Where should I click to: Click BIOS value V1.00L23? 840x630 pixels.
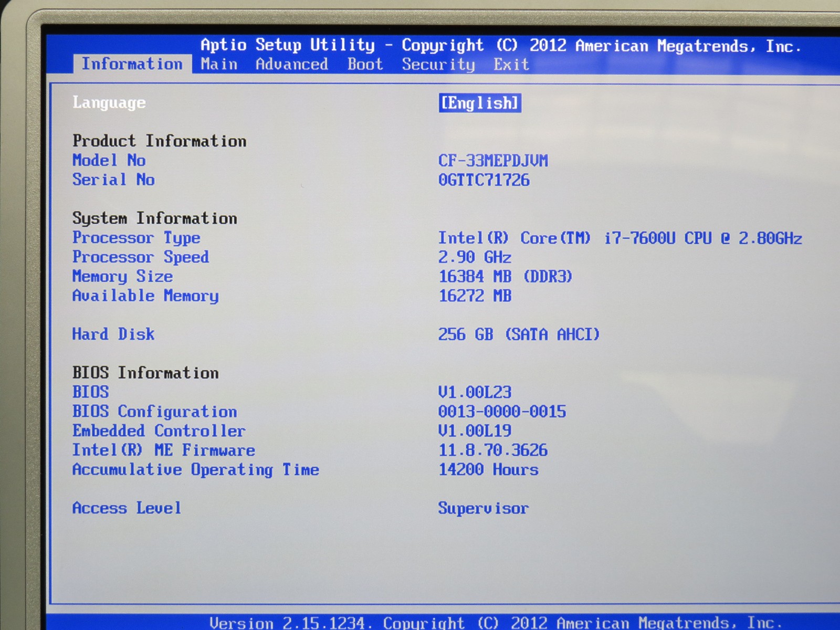(x=475, y=392)
